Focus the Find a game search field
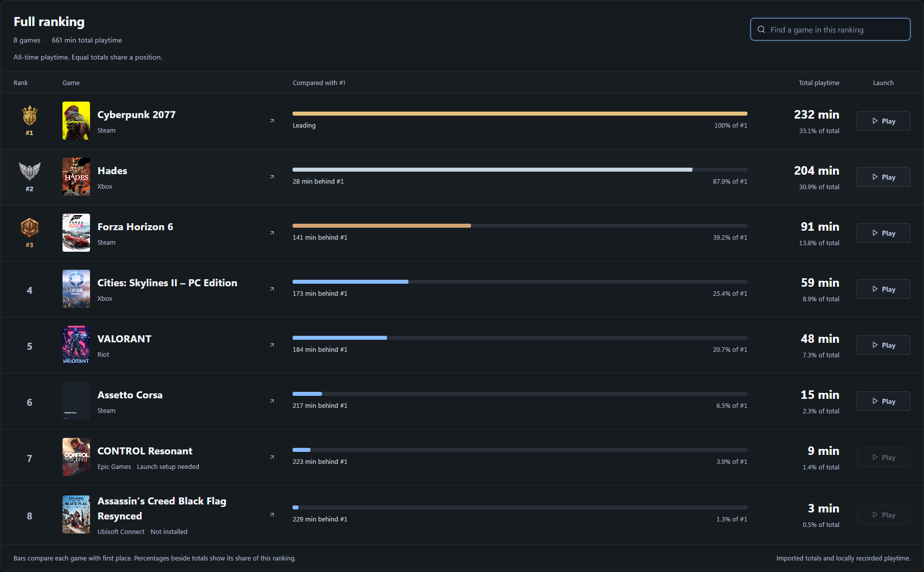The width and height of the screenshot is (924, 572). [830, 30]
